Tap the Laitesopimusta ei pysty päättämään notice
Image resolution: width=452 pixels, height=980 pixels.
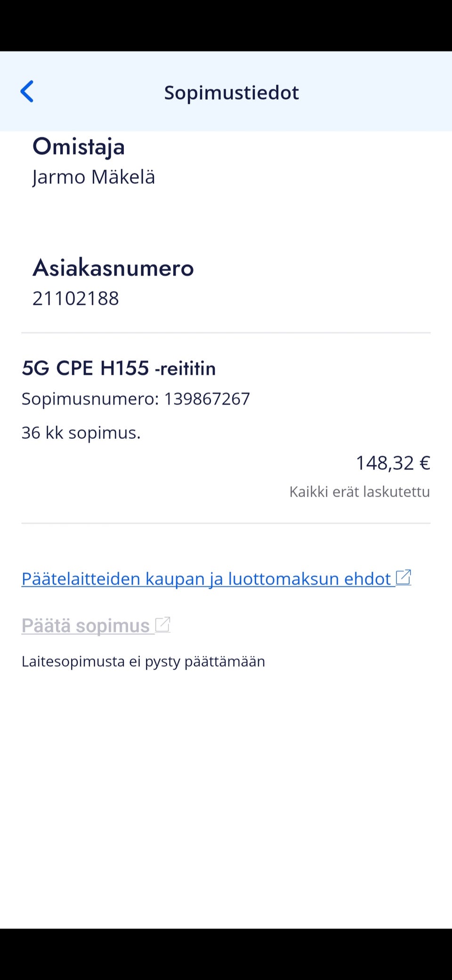pos(143,661)
